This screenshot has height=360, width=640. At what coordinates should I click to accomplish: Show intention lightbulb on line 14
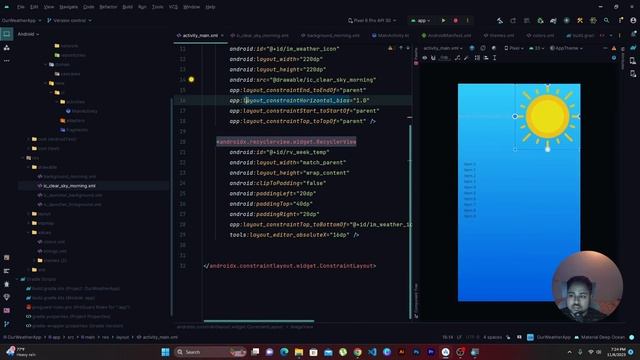tap(191, 80)
